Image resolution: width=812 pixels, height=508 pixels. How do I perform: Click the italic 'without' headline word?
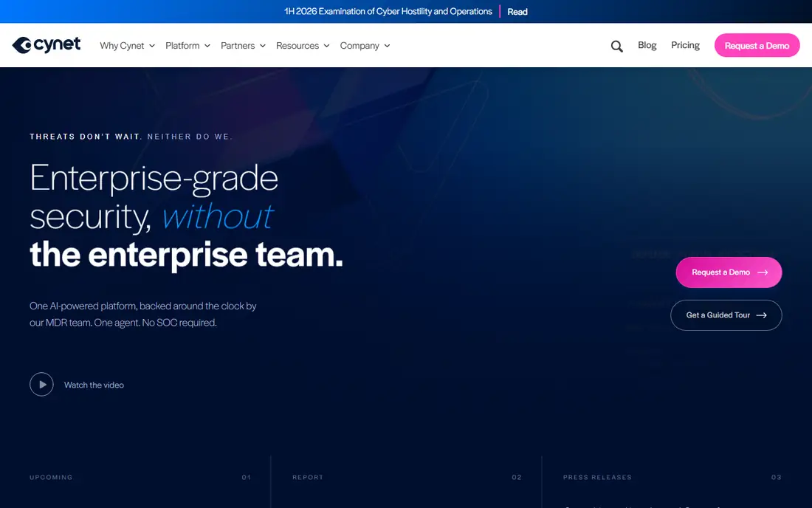click(218, 216)
